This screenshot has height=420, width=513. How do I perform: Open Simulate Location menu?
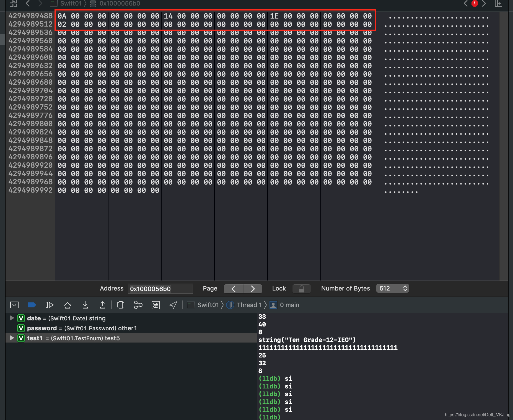tap(173, 305)
